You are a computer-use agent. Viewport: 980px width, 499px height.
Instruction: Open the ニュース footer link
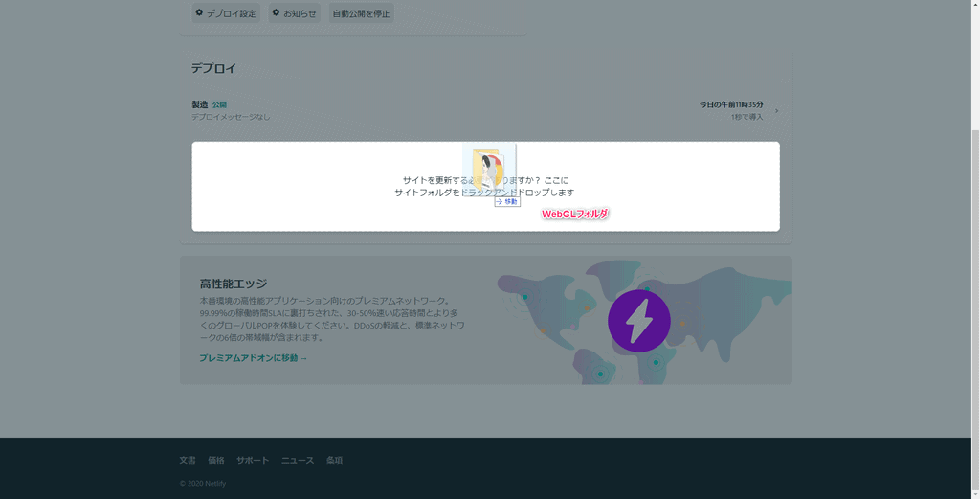298,461
